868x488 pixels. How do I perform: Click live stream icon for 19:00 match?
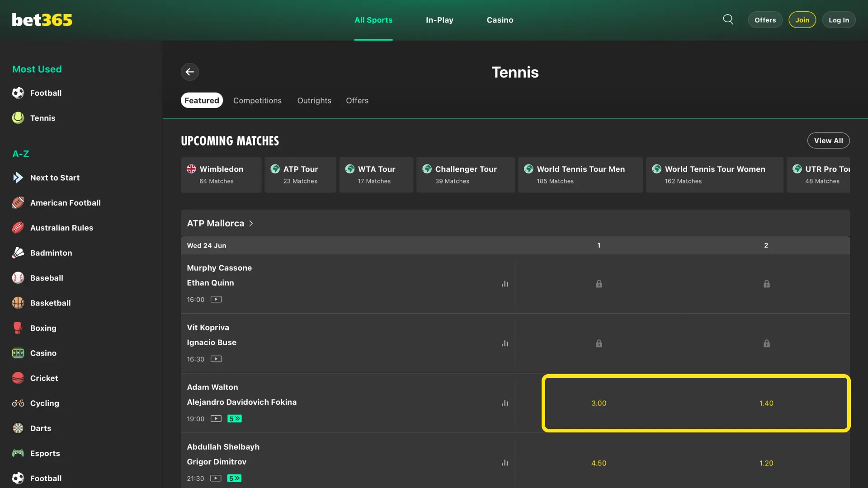pos(216,418)
